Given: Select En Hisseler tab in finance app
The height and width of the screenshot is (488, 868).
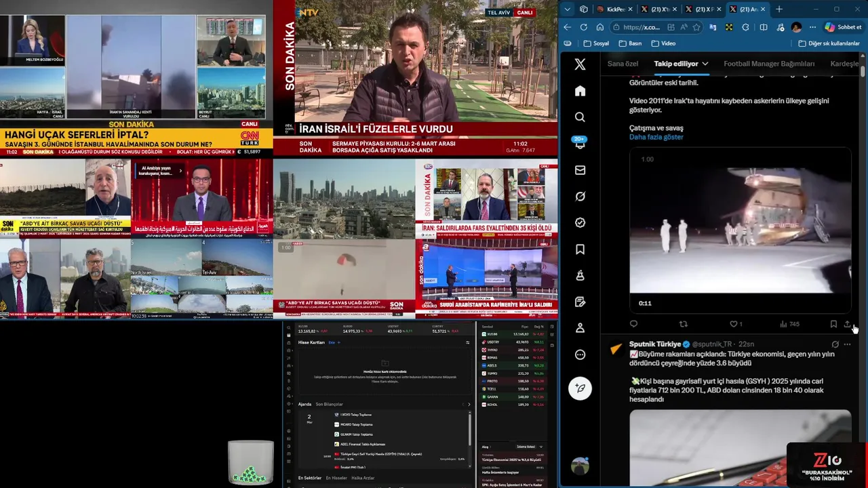Looking at the screenshot, I should pyautogui.click(x=336, y=478).
